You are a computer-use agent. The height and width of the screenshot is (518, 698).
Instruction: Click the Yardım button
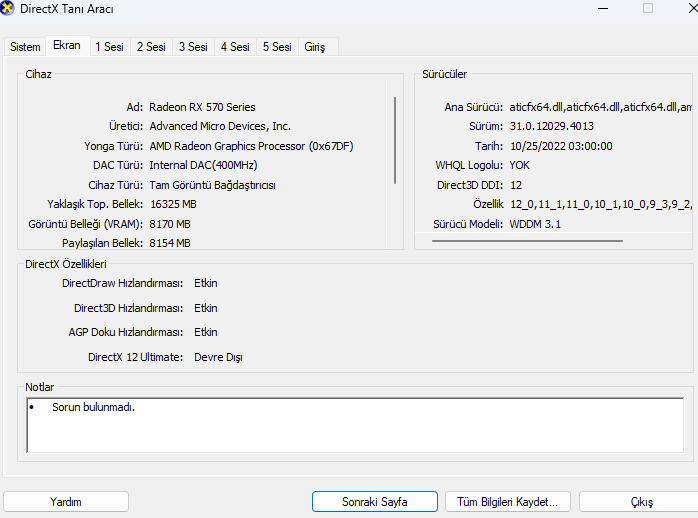(x=66, y=502)
